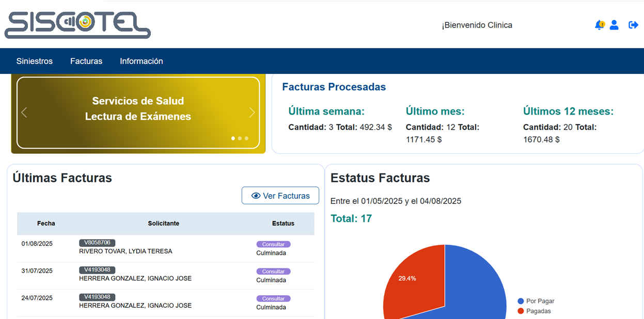Open the Facturas menu
The image size is (644, 319).
pyautogui.click(x=86, y=61)
